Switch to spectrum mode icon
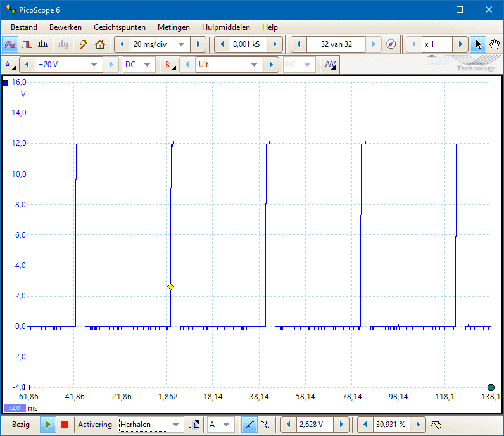 pyautogui.click(x=43, y=44)
